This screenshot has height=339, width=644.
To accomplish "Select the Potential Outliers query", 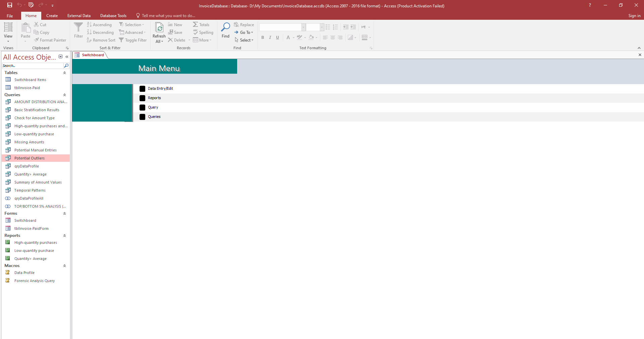I will point(36,158).
